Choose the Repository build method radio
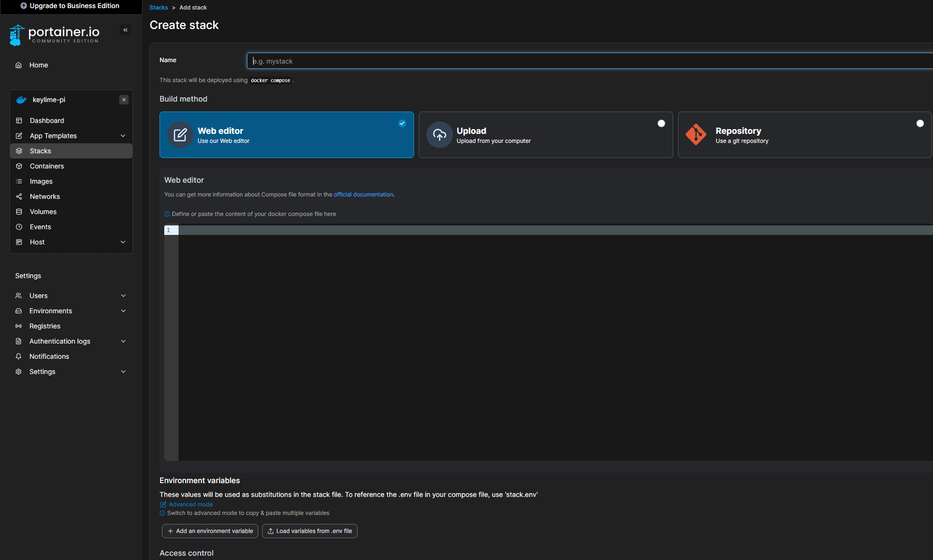Image resolution: width=933 pixels, height=560 pixels. coord(920,123)
